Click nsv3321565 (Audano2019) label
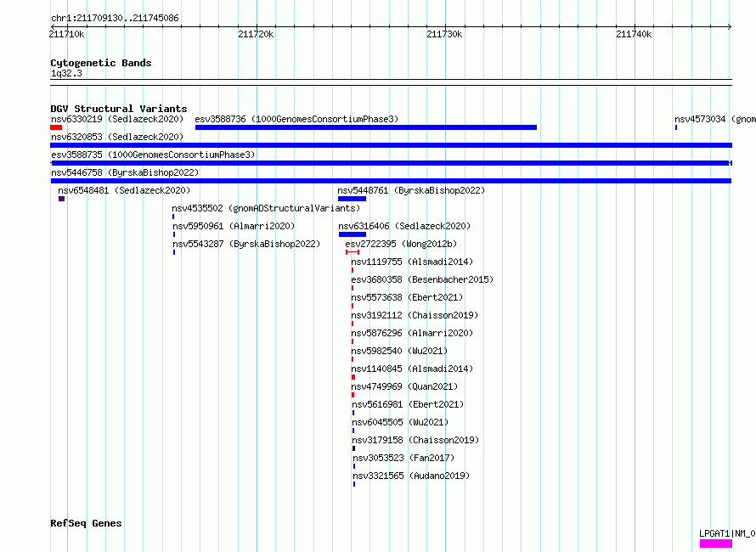756x552 pixels. coord(411,476)
